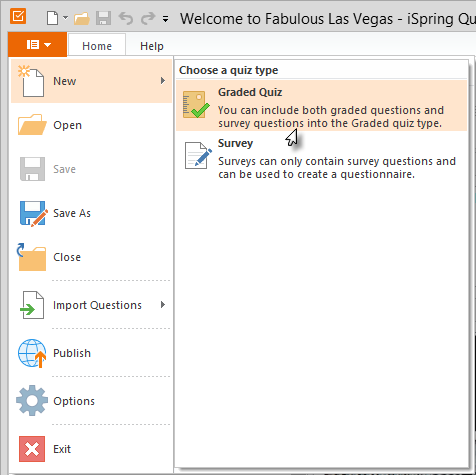Toggle the orange application menu button
476x475 pixels.
click(x=38, y=44)
